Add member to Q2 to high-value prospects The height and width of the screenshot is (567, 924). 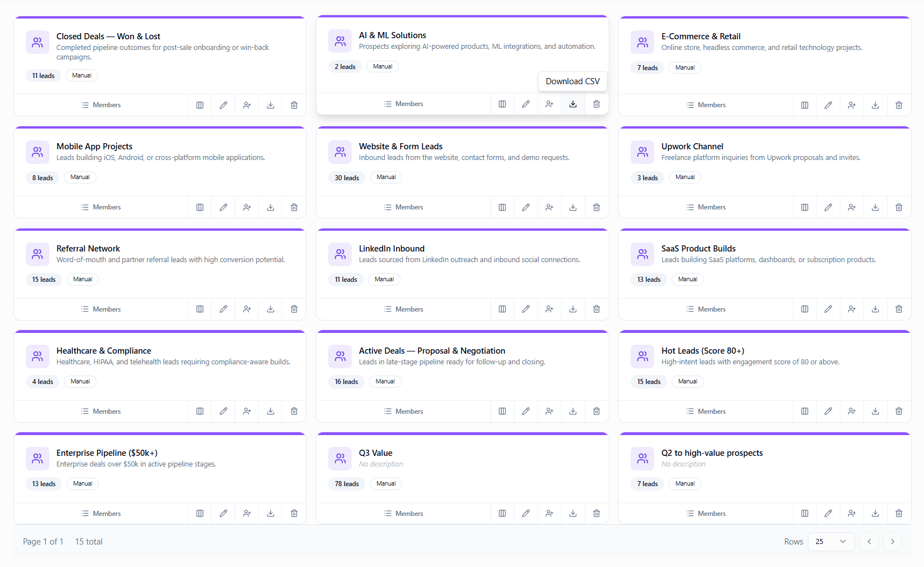(852, 514)
